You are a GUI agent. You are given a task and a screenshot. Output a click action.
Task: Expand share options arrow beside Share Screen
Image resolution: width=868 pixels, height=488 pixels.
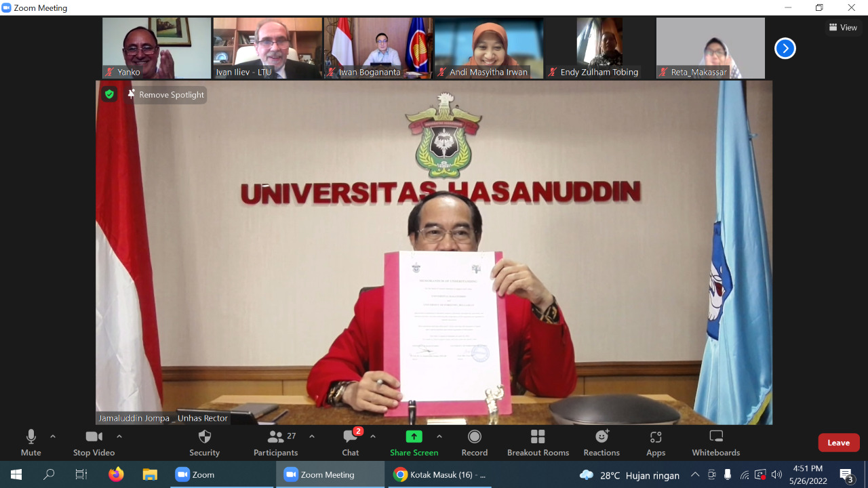pos(439,436)
